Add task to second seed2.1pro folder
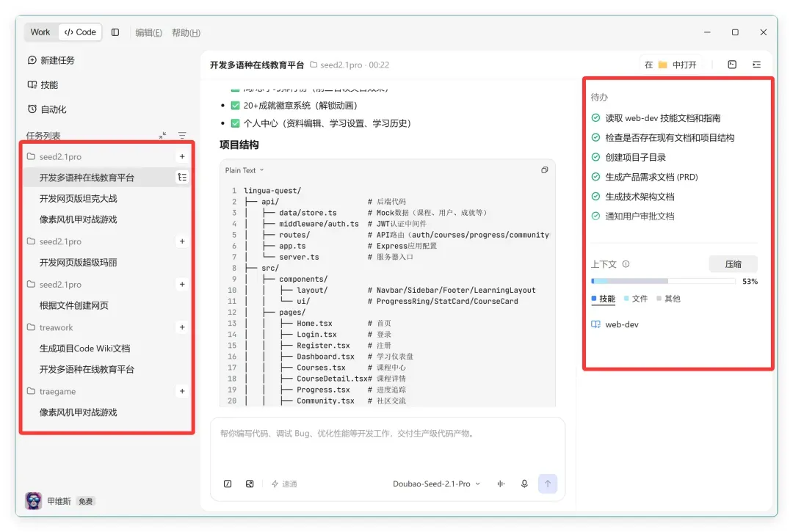Image resolution: width=793 pixels, height=532 pixels. pos(182,241)
